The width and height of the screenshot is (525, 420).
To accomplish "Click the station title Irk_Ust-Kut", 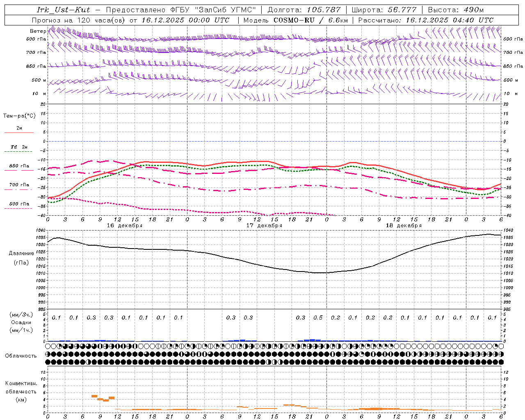I will 64,10.
